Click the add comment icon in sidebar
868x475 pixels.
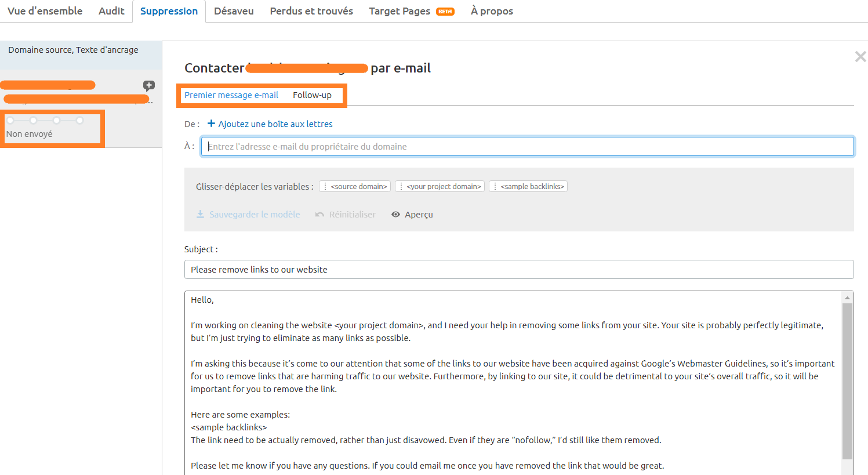[x=149, y=85]
